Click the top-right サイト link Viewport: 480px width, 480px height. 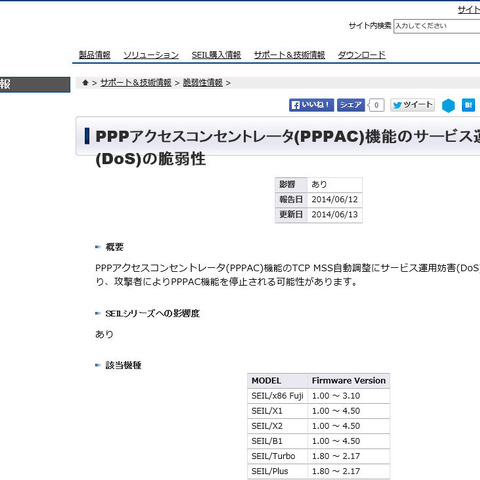[x=469, y=10]
